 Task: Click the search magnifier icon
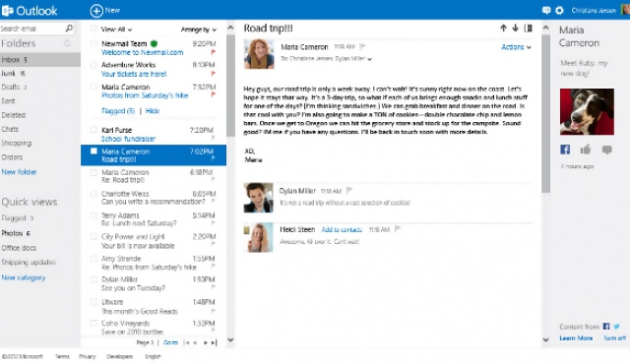tap(69, 29)
